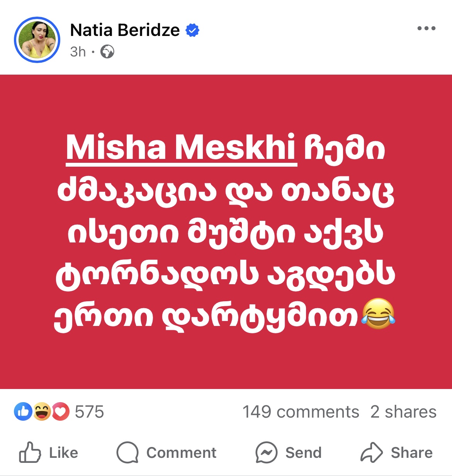The height and width of the screenshot is (476, 452).
Task: Open the Natia Beridze profile name link
Action: [125, 30]
